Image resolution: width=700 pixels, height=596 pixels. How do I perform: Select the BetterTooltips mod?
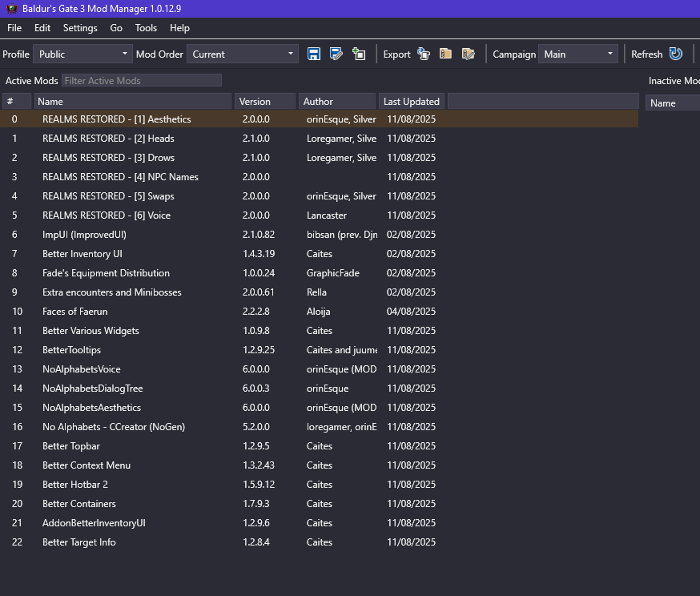tap(320, 349)
